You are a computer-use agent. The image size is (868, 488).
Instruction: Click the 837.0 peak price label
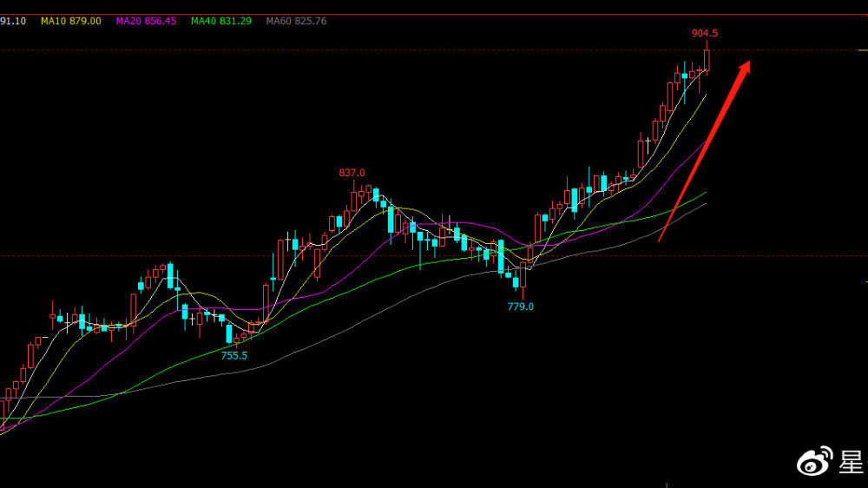[352, 173]
